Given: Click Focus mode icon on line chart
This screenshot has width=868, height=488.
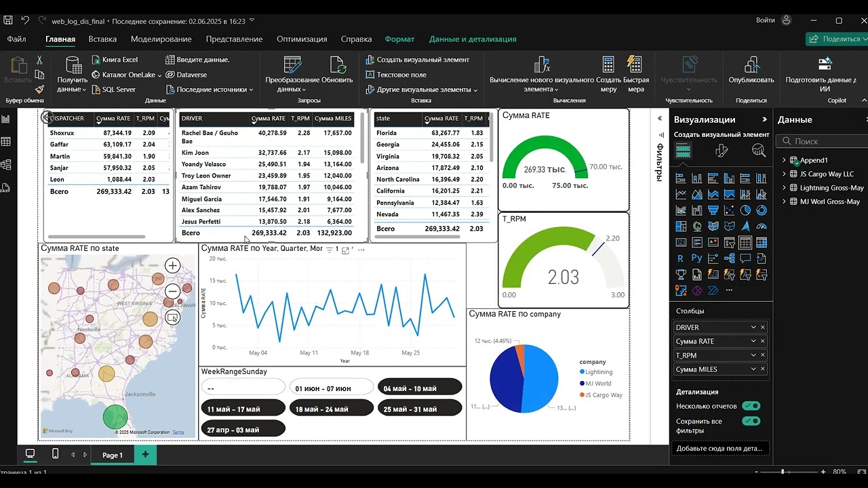Looking at the screenshot, I should [x=345, y=250].
